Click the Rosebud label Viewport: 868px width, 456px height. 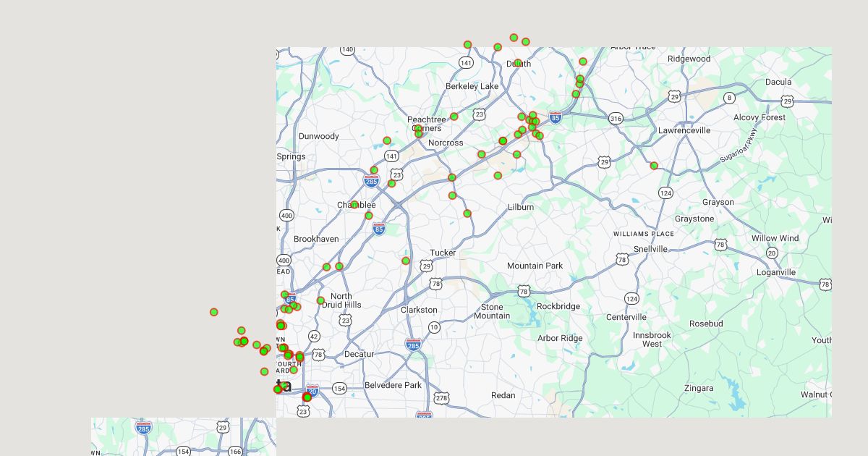tap(706, 324)
